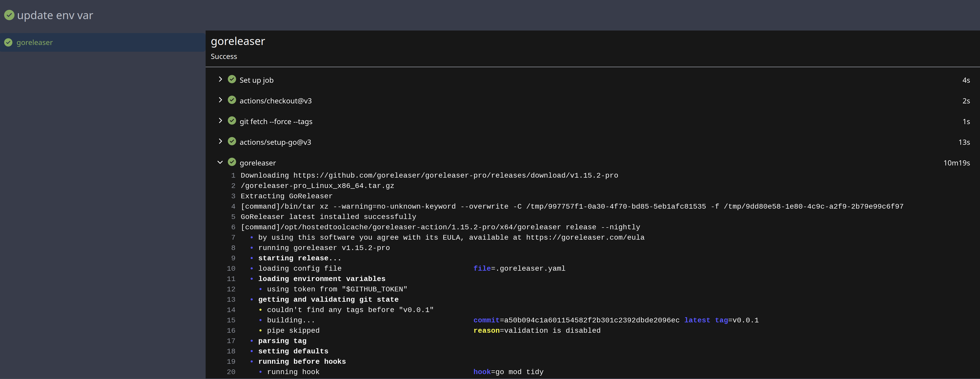This screenshot has width=980, height=379.
Task: Click the '/goreleaser-pro_Linux_x86_64.tar.gz' log line
Action: (x=317, y=186)
